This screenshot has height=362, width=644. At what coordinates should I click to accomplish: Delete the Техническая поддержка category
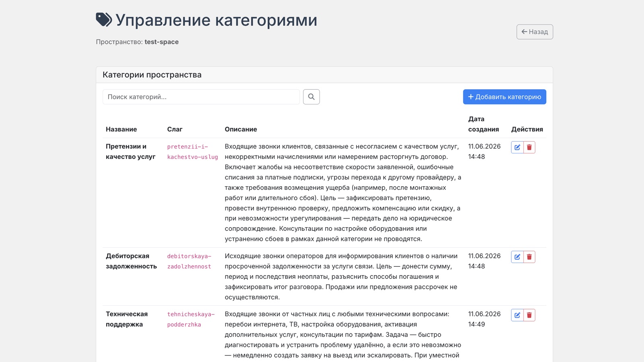coord(529,315)
